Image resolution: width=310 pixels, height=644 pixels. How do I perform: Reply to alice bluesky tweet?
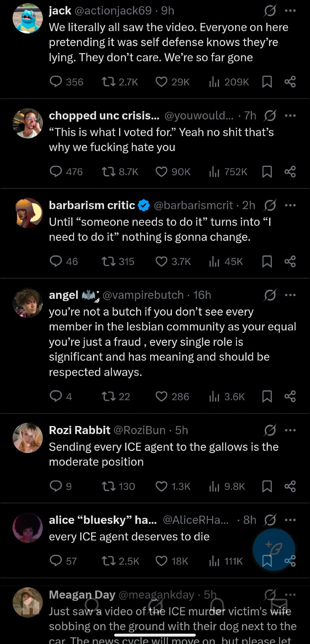(56, 561)
